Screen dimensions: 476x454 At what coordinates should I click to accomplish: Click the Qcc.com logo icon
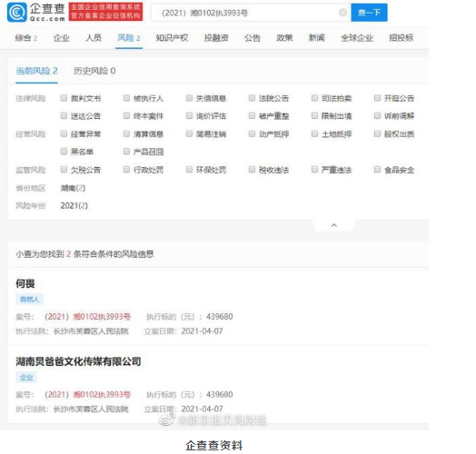[16, 13]
